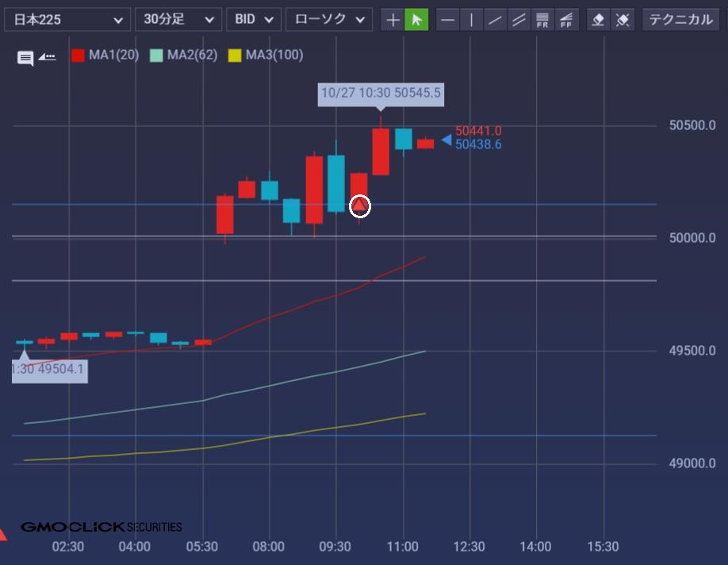
Task: Activate the arrow pointer tool
Action: [416, 20]
